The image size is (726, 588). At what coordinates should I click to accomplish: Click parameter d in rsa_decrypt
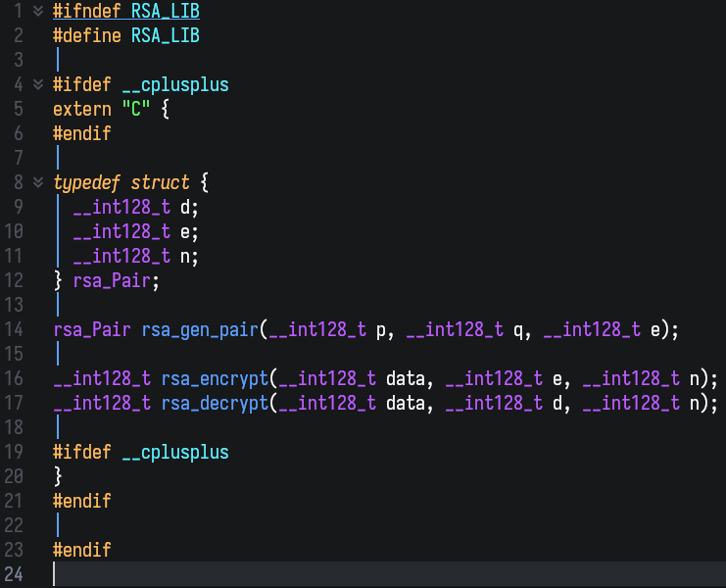557,403
